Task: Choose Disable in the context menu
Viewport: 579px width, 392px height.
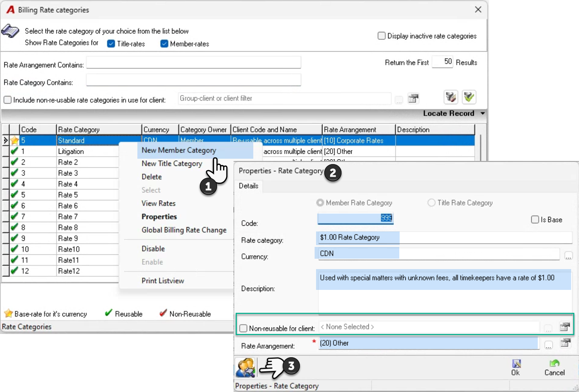Action: [153, 248]
